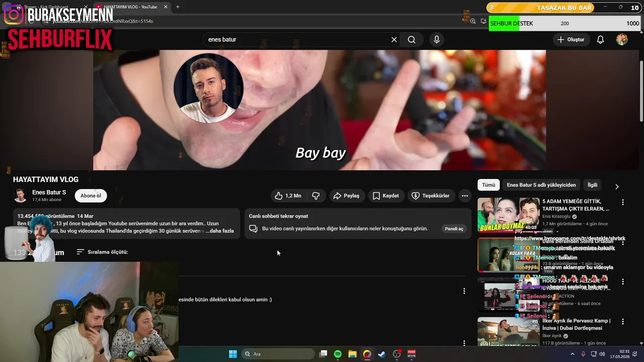Screen dimensions: 644x362
Task: Open Spotify from the taskbar
Action: [x=338, y=354]
